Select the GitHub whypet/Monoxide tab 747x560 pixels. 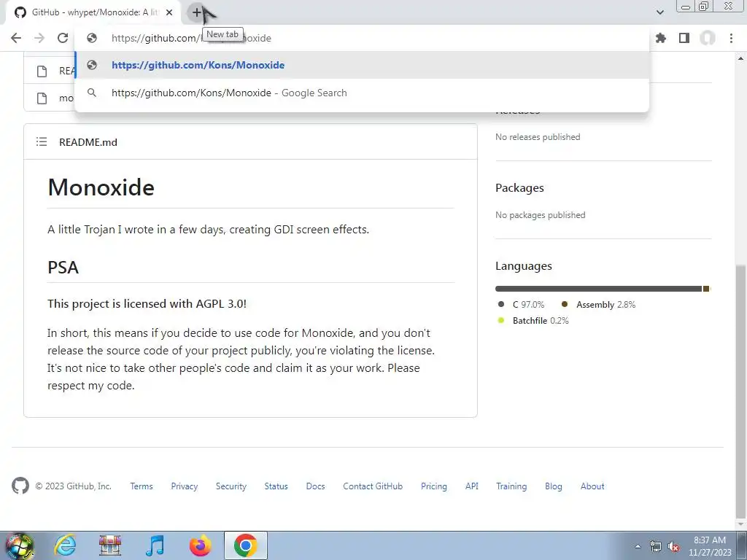pyautogui.click(x=93, y=12)
